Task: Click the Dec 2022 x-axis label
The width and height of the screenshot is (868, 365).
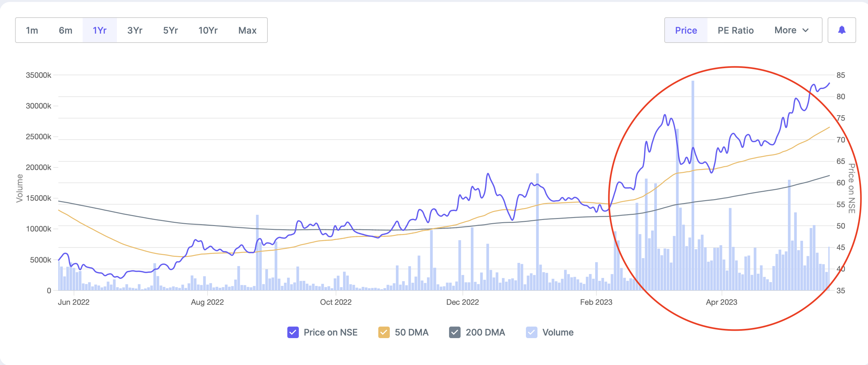Action: pos(462,302)
